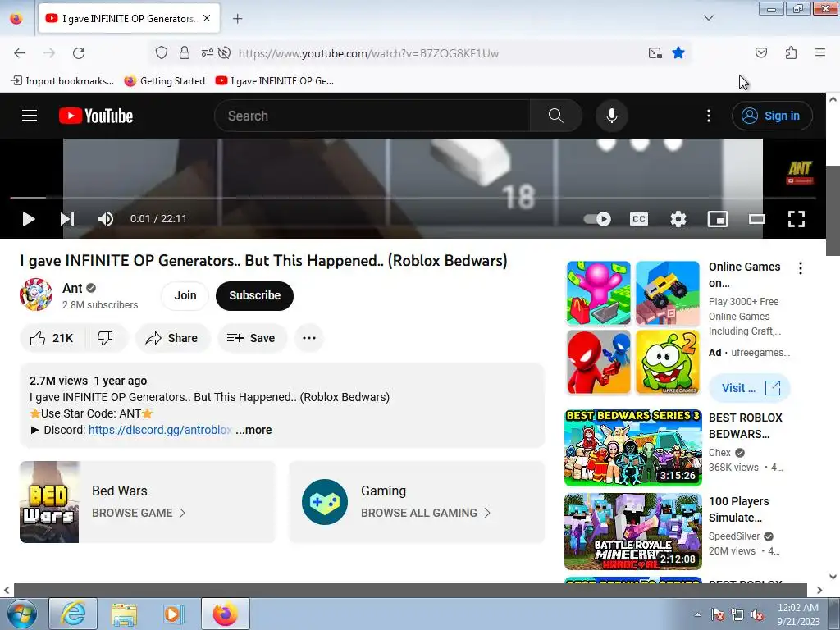Subscribe to Ant channel

tap(254, 295)
